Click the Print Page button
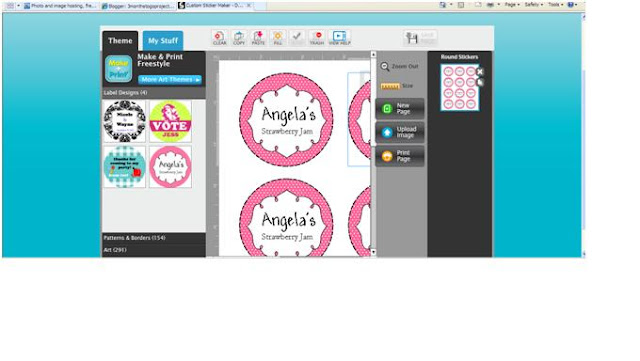This screenshot has width=640, height=361. click(x=400, y=156)
